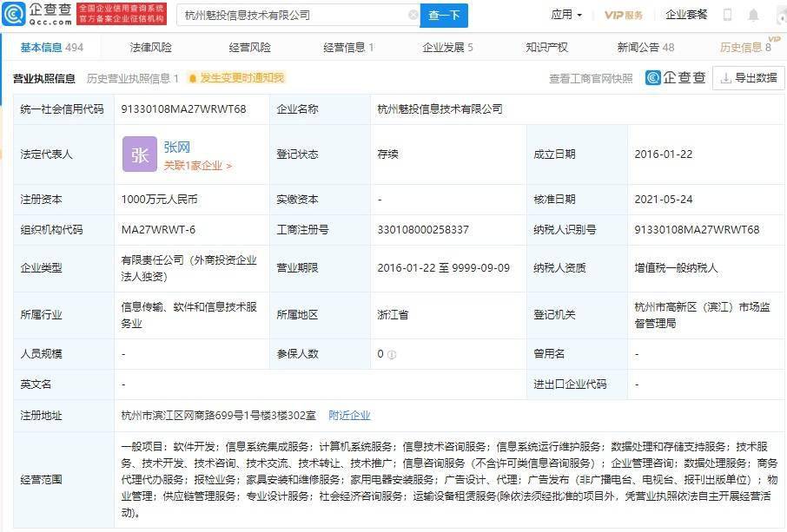Switch to the 经营风险 tab
This screenshot has height=532, width=787.
pyautogui.click(x=249, y=48)
